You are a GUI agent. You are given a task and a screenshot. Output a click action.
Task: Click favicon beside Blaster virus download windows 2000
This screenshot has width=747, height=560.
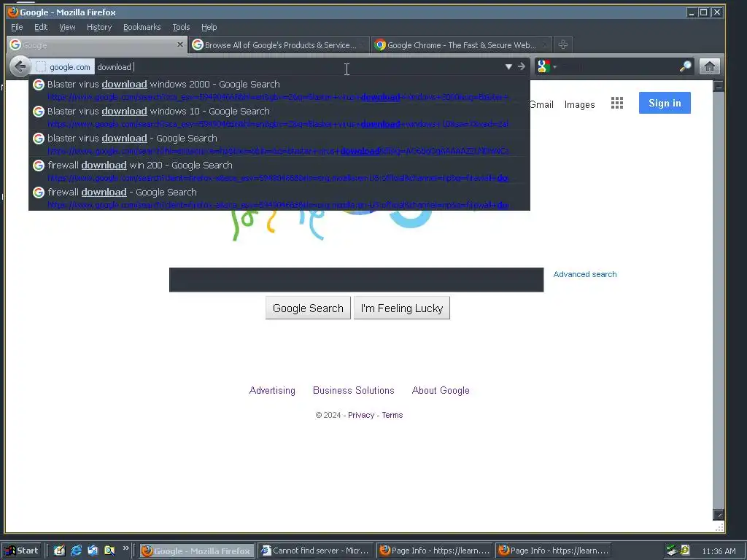tap(39, 85)
